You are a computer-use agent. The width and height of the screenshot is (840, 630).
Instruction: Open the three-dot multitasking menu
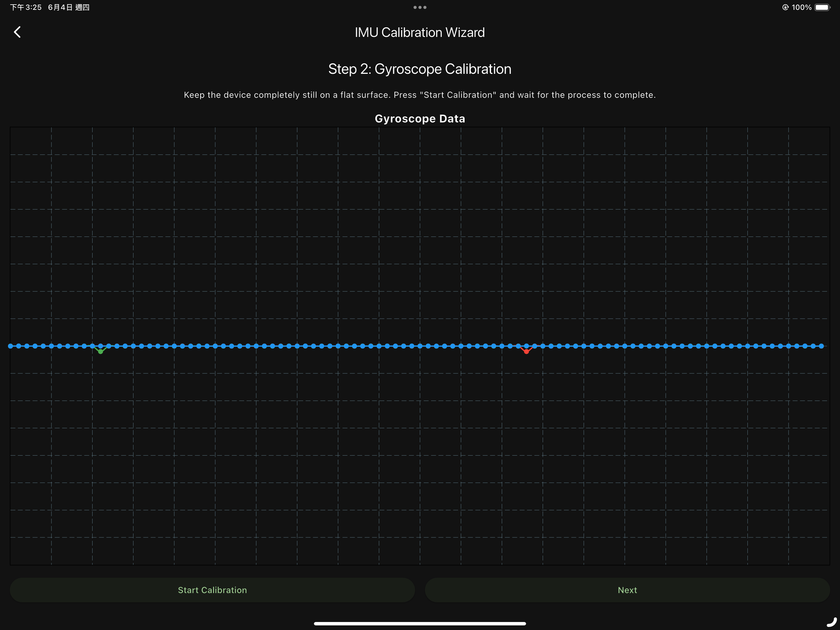pyautogui.click(x=420, y=7)
